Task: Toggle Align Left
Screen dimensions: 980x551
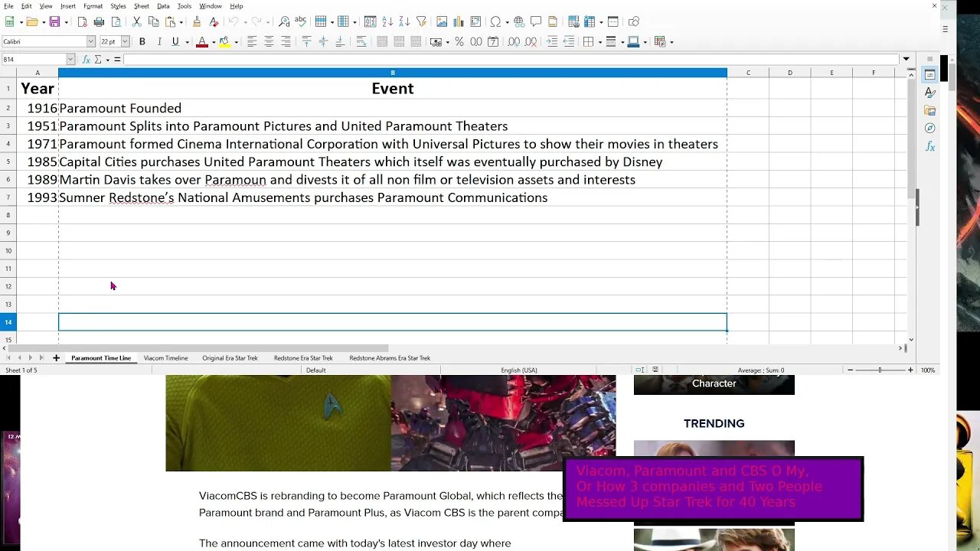Action: tap(251, 41)
